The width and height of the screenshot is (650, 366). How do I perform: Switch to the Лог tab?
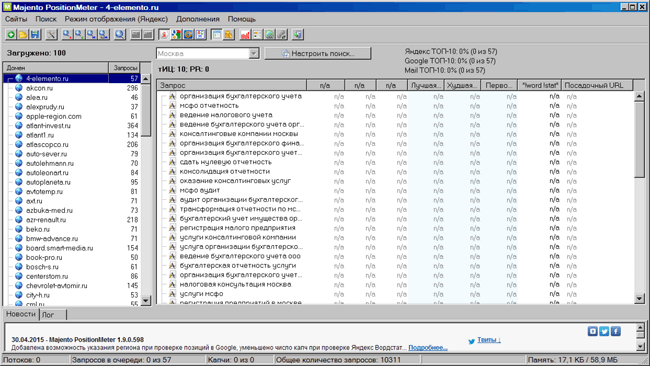click(x=53, y=315)
